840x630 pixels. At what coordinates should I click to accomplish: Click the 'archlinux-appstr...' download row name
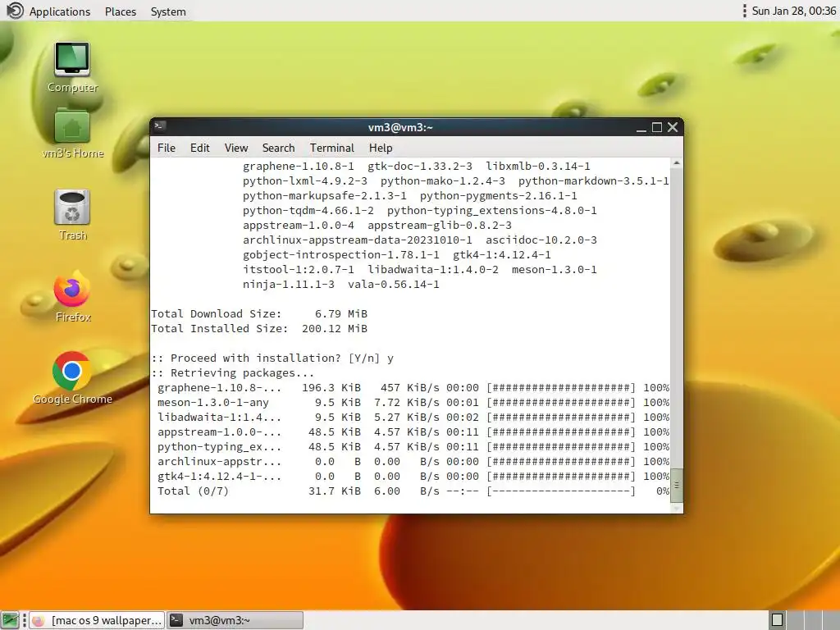(x=219, y=462)
